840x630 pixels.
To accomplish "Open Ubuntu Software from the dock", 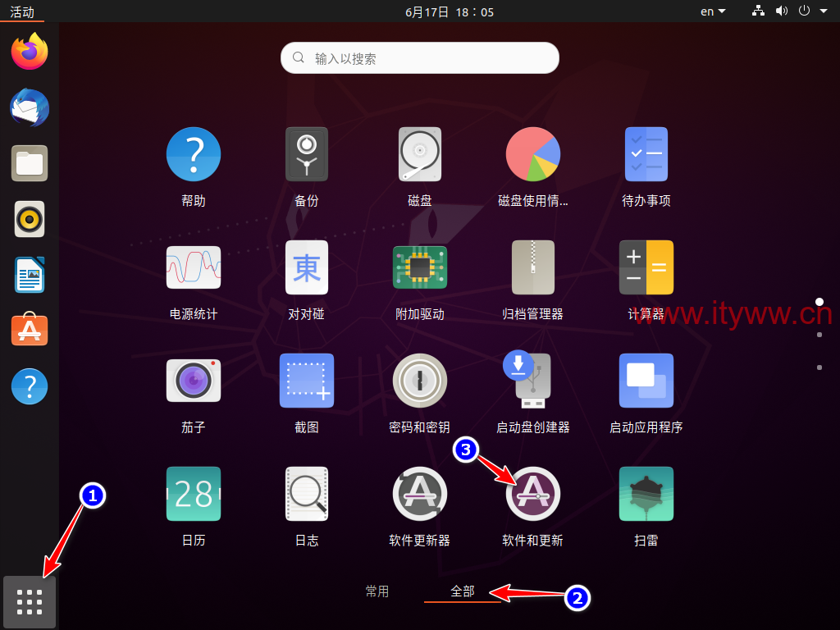I will (x=30, y=330).
